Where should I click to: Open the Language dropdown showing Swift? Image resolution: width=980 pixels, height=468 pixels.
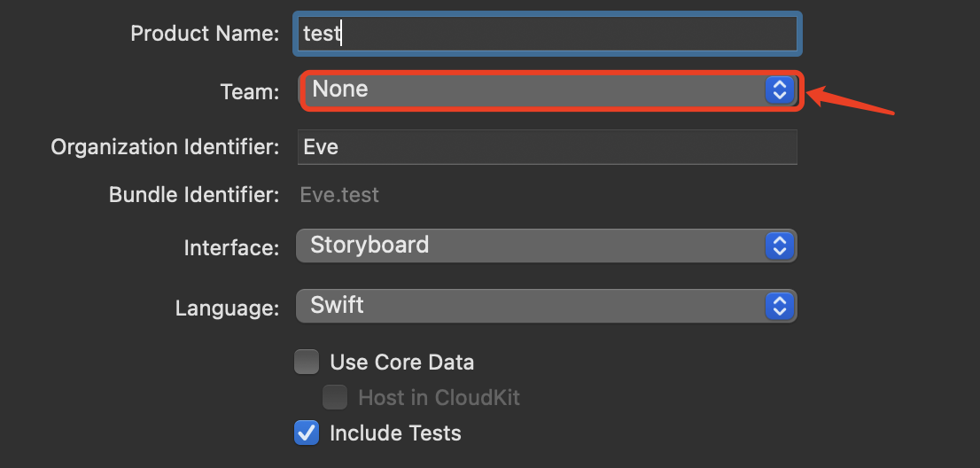click(x=532, y=307)
